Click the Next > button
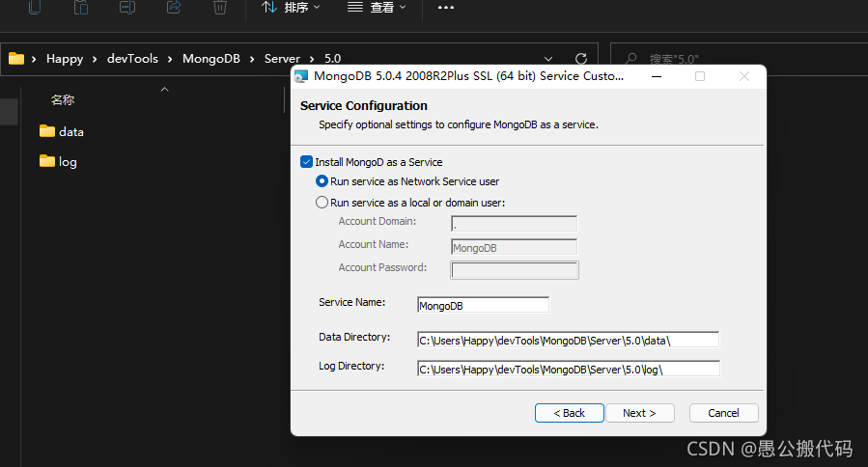The image size is (868, 467). click(640, 413)
